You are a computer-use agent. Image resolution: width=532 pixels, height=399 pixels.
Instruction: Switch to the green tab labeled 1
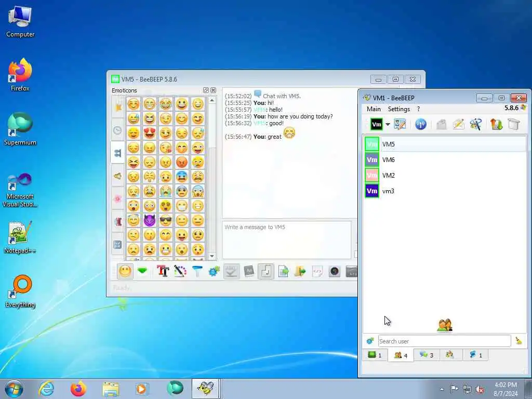tap(375, 355)
